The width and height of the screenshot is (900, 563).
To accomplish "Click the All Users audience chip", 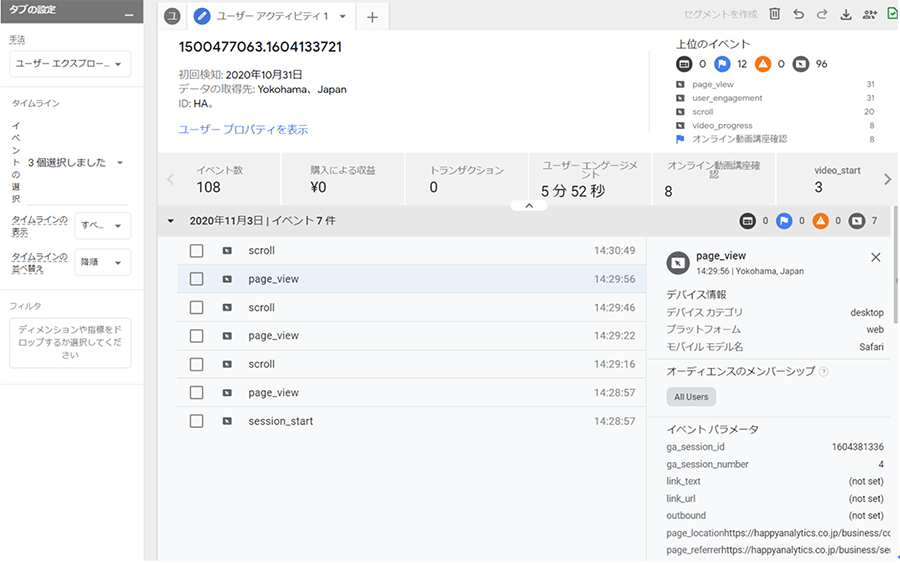I will pos(691,397).
